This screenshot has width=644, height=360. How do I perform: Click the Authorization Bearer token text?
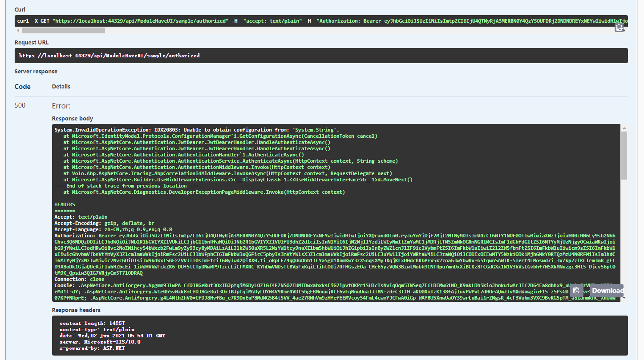click(178, 235)
